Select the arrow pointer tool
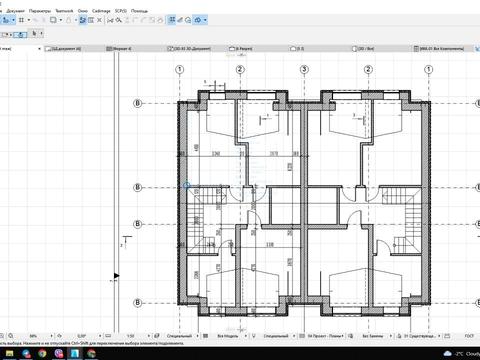The height and width of the screenshot is (360, 480). (x=34, y=33)
